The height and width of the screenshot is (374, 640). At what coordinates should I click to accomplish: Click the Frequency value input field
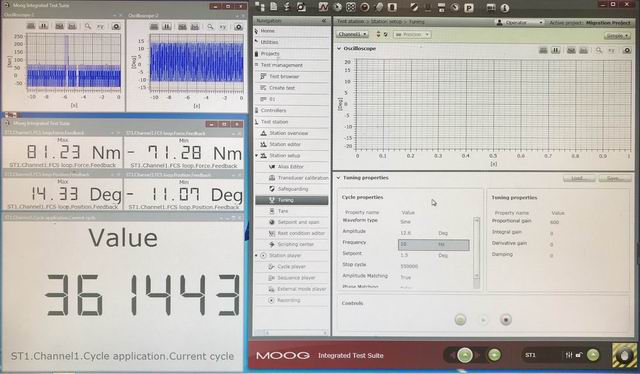tap(433, 245)
